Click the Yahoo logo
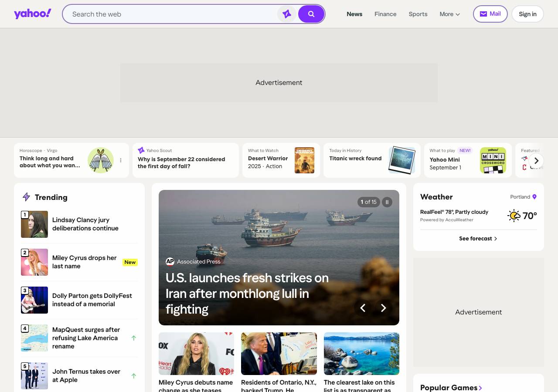 coord(33,14)
